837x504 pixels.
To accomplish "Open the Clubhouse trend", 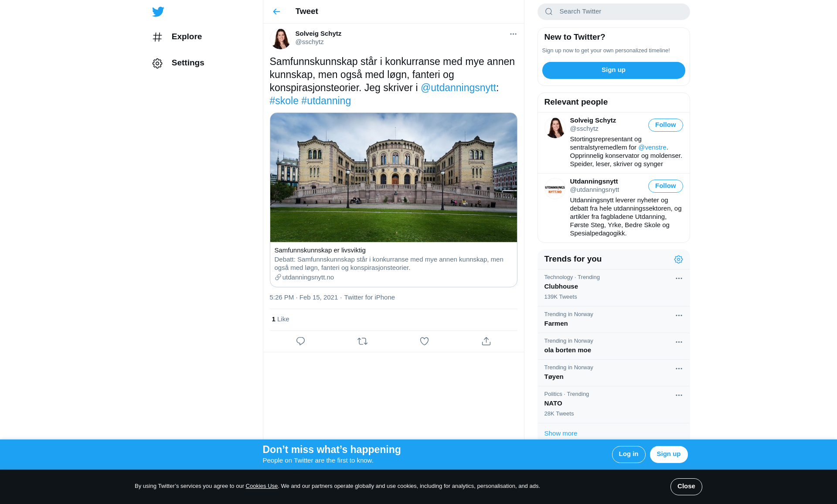I will [613, 288].
